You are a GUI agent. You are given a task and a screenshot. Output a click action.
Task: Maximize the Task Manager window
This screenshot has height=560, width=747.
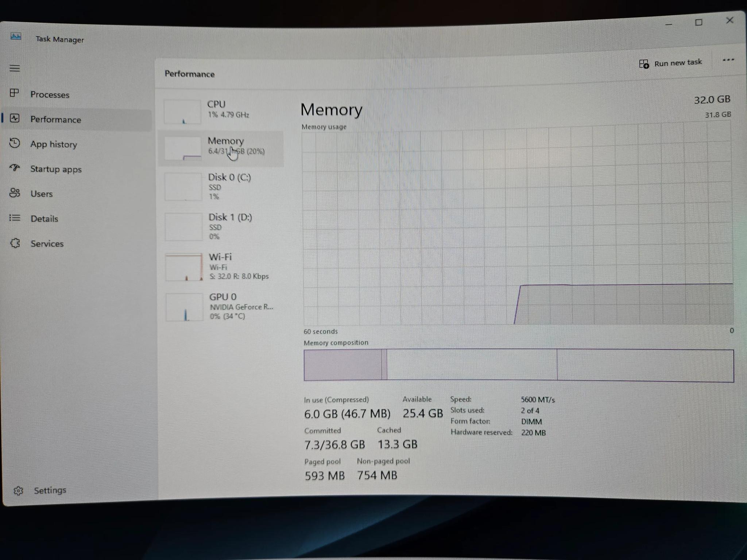click(698, 23)
